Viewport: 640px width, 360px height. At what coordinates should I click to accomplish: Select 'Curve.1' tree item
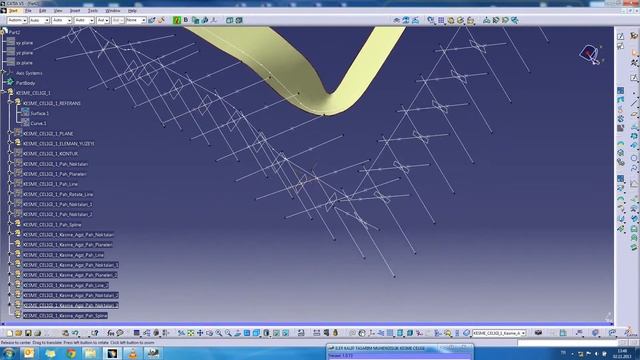(38, 123)
